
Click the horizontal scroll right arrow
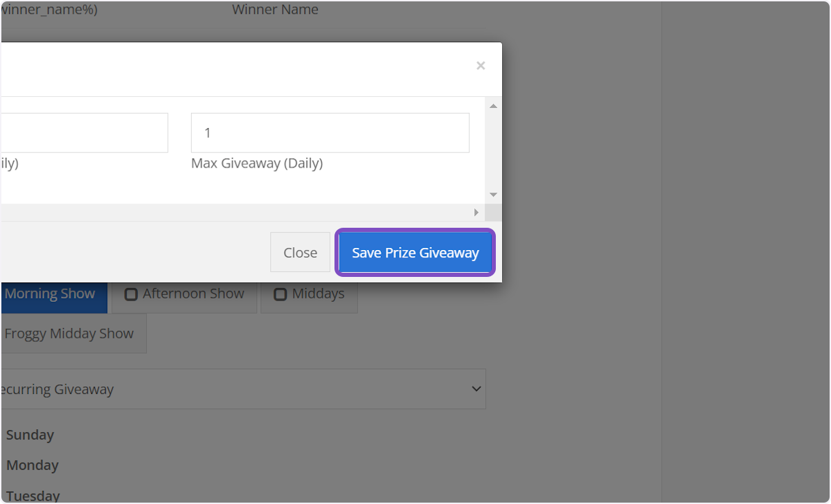(476, 212)
